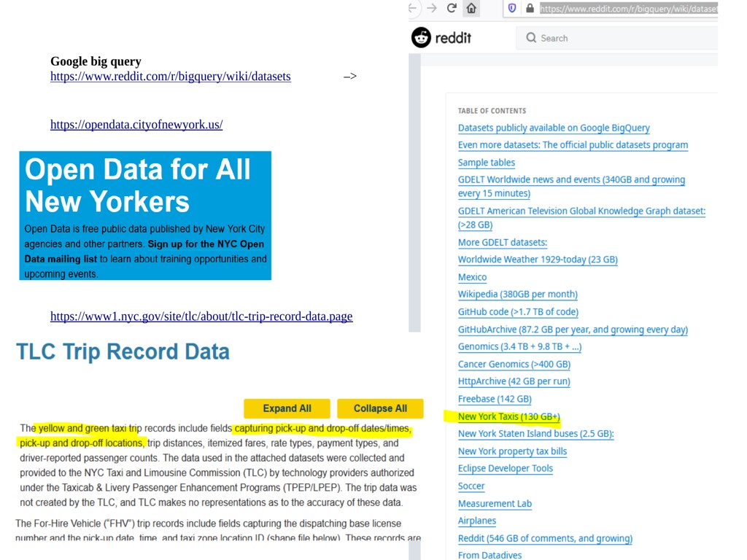Follow the opendata.cityofnewyork.us link

[136, 125]
